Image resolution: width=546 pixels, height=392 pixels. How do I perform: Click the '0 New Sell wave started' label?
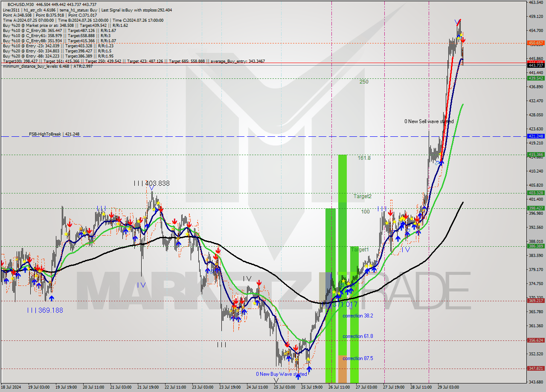(x=429, y=121)
